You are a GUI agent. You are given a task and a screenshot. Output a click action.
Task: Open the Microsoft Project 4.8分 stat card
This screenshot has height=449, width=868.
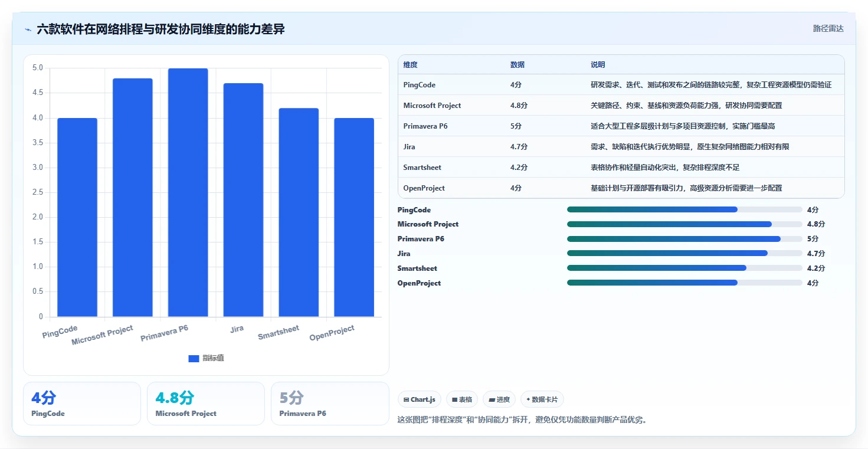pos(206,404)
